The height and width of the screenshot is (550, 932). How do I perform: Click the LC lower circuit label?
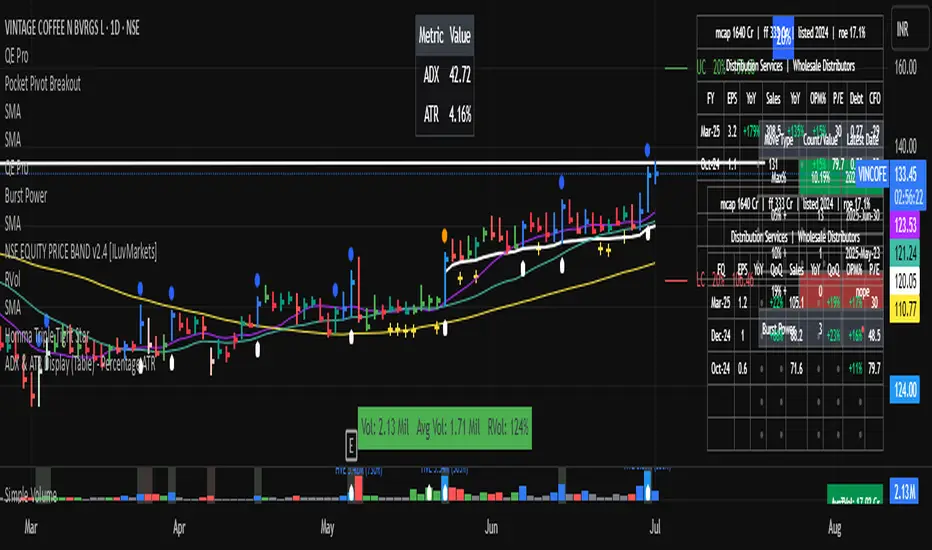(x=700, y=280)
